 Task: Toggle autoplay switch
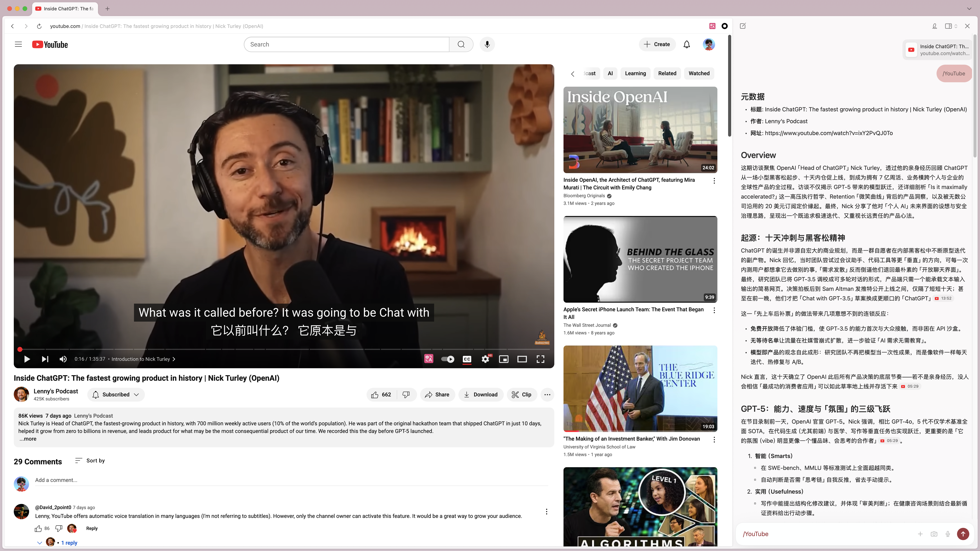point(448,359)
